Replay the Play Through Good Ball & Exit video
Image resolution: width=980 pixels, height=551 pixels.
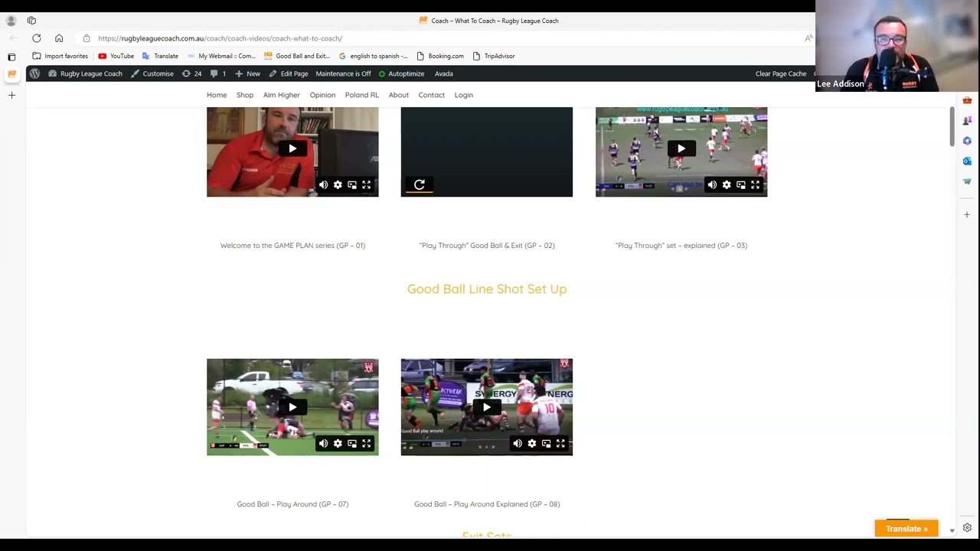pyautogui.click(x=420, y=184)
